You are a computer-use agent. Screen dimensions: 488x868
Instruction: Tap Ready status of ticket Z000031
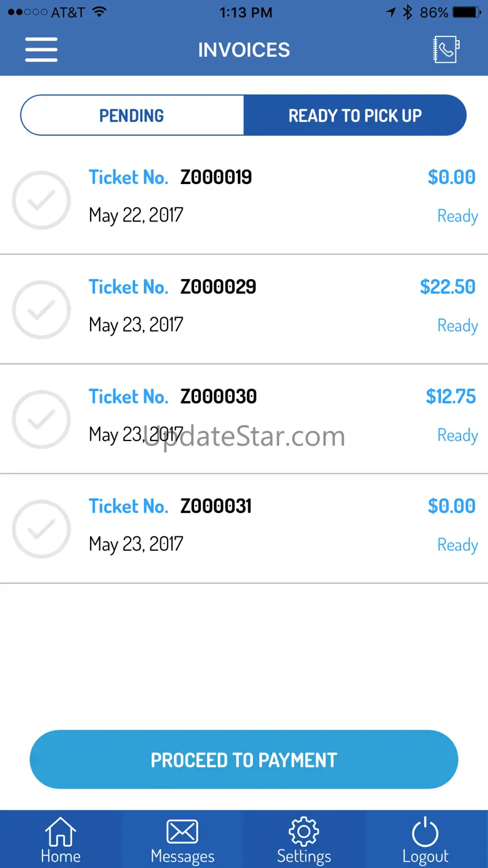pyautogui.click(x=457, y=545)
